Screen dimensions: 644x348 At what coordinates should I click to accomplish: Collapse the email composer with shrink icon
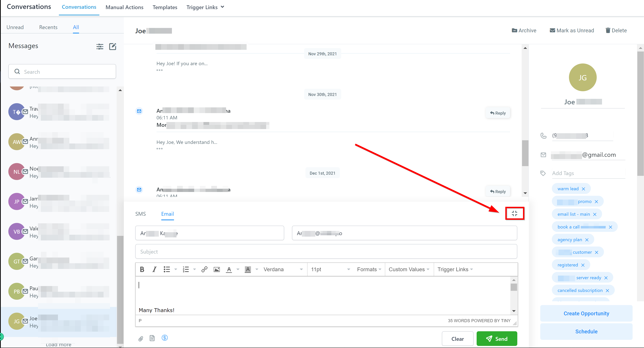514,213
